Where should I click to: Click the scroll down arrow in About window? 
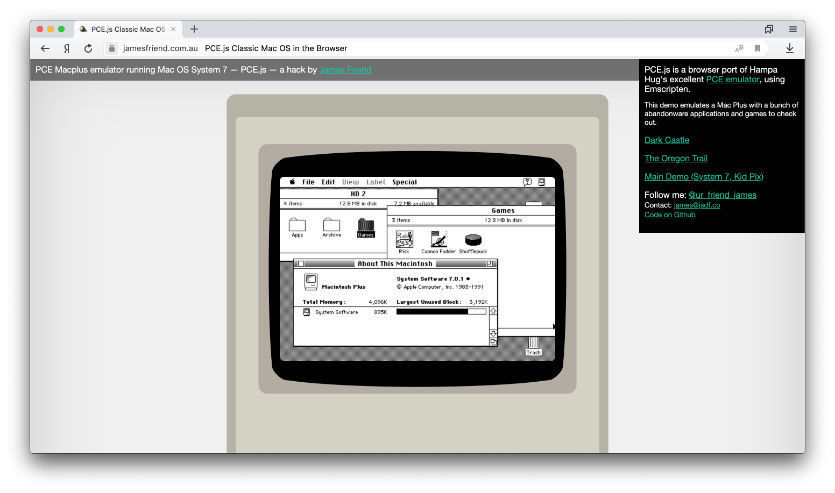tap(493, 333)
